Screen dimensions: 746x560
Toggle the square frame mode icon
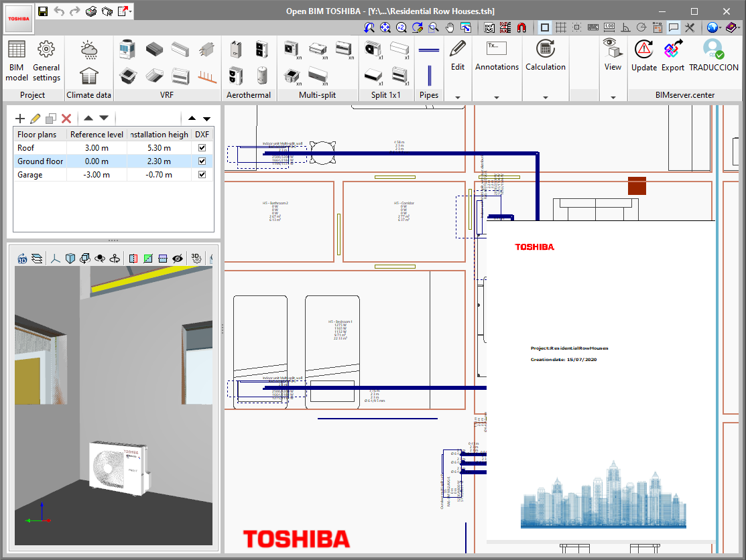tap(545, 27)
